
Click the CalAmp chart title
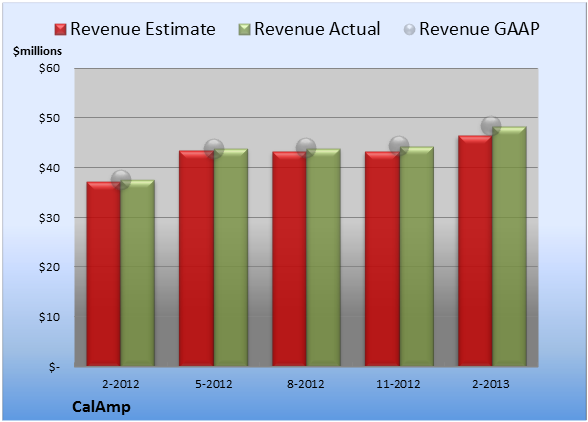[101, 407]
